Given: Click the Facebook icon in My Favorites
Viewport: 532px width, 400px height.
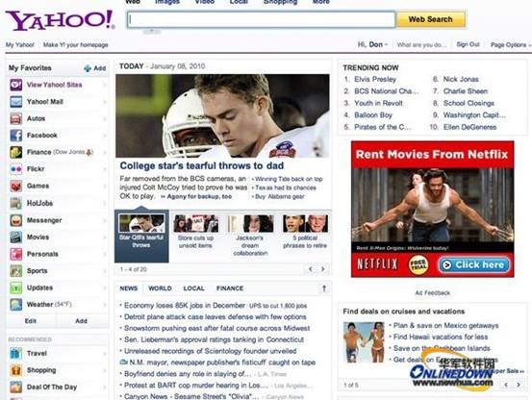Looking at the screenshot, I should tap(16, 136).
